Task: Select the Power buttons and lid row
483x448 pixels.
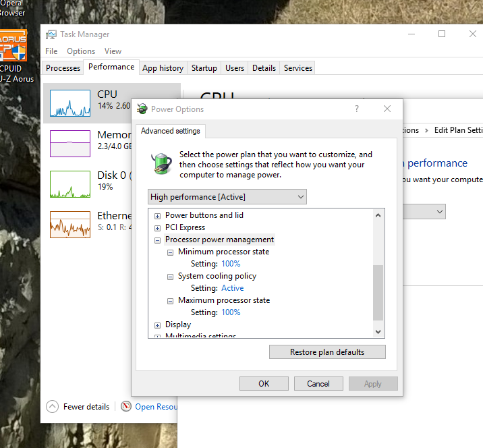Action: (x=204, y=215)
